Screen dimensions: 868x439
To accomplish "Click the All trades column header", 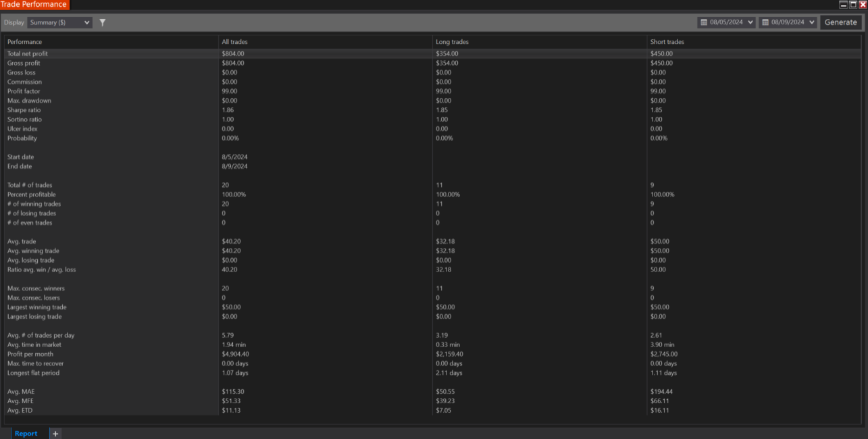I will coord(234,42).
